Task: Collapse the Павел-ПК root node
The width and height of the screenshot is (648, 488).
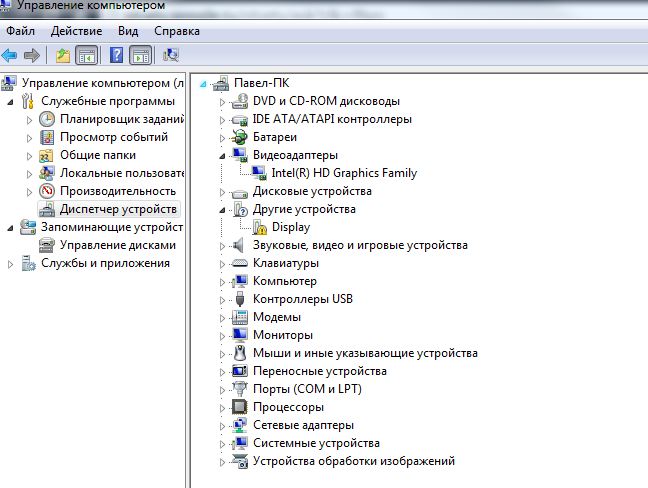Action: click(203, 84)
